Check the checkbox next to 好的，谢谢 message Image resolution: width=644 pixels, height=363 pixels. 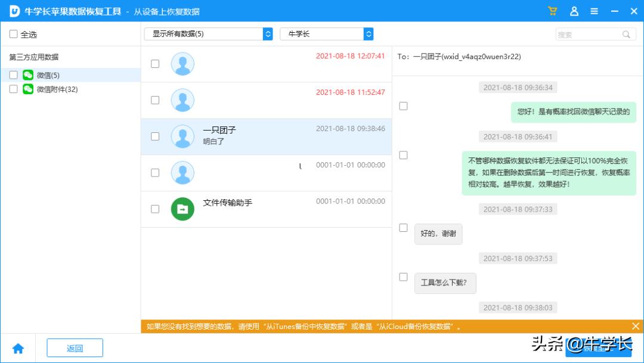[x=403, y=227]
